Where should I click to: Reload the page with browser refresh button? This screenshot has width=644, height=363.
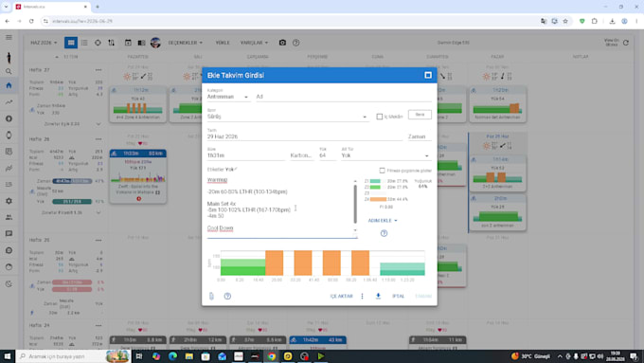(31, 21)
